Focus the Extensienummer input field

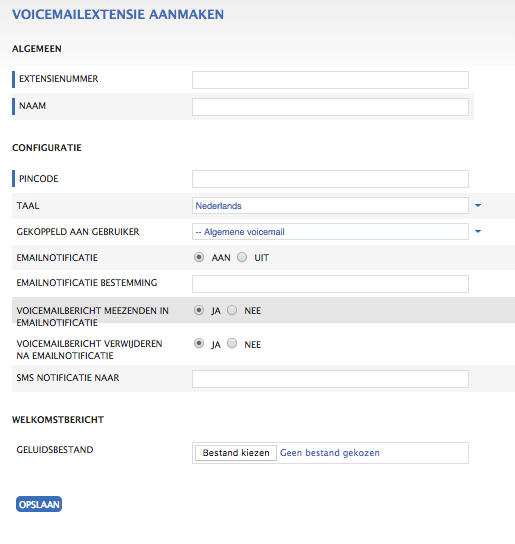tap(330, 80)
